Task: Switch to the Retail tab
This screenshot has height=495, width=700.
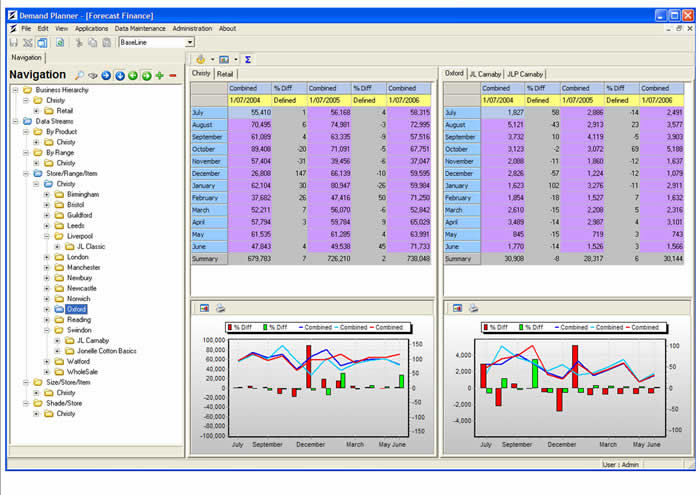Action: click(x=225, y=74)
